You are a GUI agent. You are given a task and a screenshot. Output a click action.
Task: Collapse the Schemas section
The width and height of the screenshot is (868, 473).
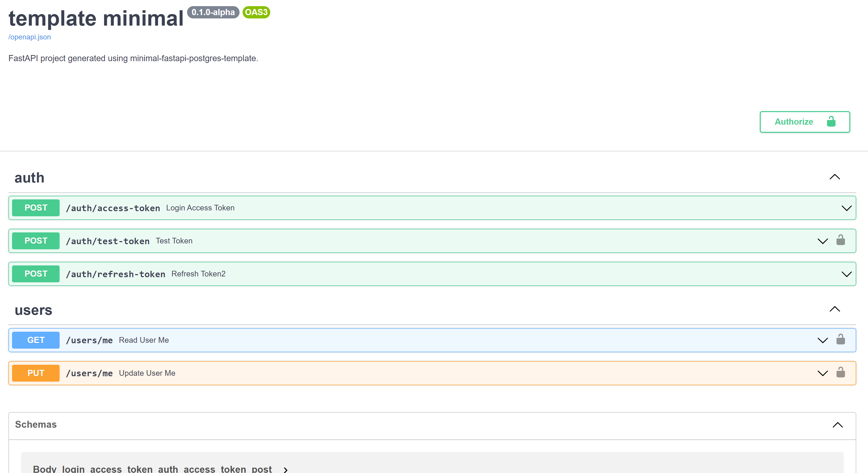click(x=837, y=425)
